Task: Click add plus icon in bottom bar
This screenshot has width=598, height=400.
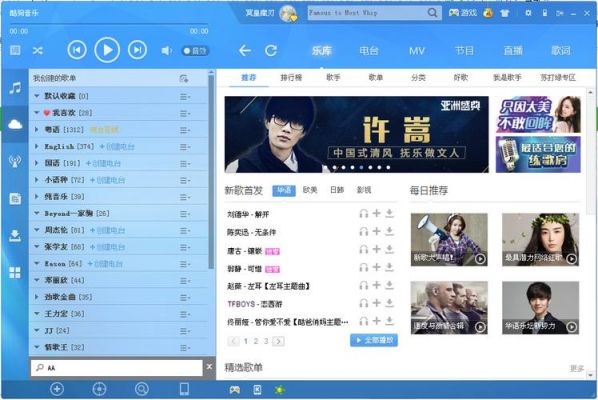Action: 57,389
